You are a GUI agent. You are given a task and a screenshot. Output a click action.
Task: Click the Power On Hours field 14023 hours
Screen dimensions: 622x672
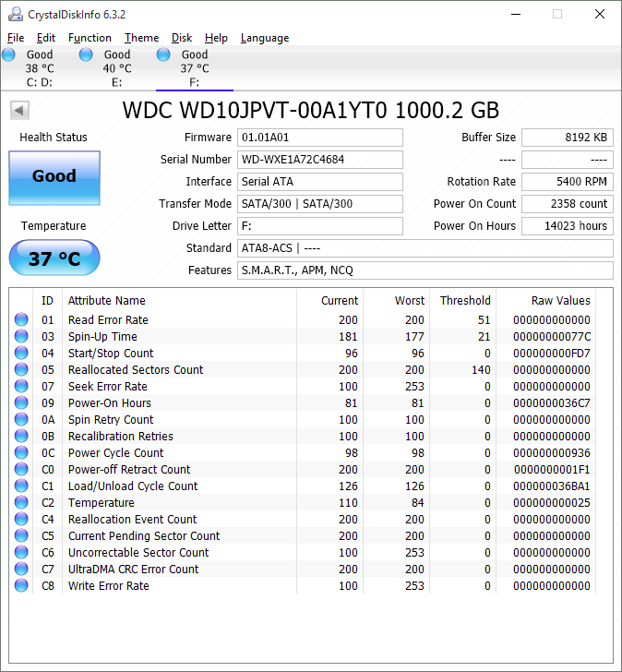coord(568,226)
